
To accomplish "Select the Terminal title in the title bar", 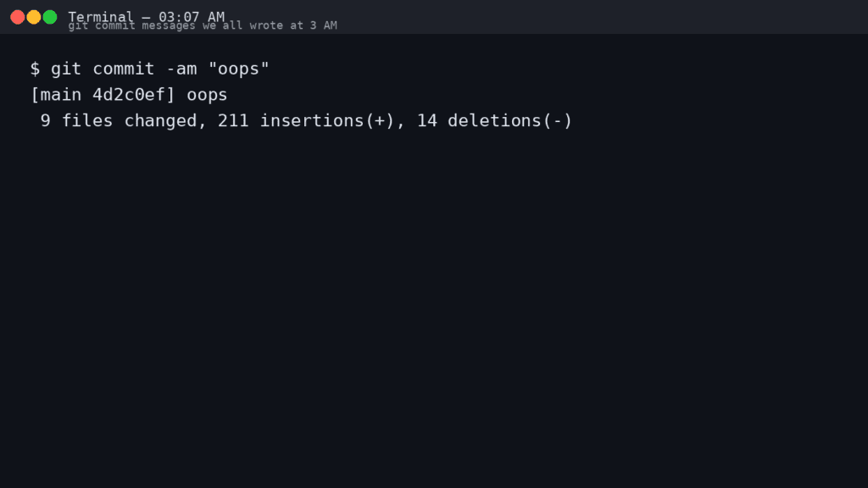I will pos(101,15).
